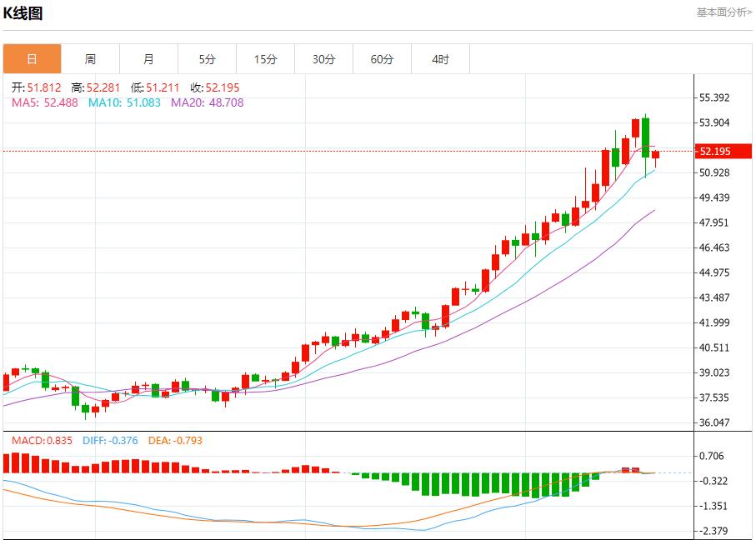756x540 pixels.
Task: Select the 5分 timeframe
Action: [208, 58]
